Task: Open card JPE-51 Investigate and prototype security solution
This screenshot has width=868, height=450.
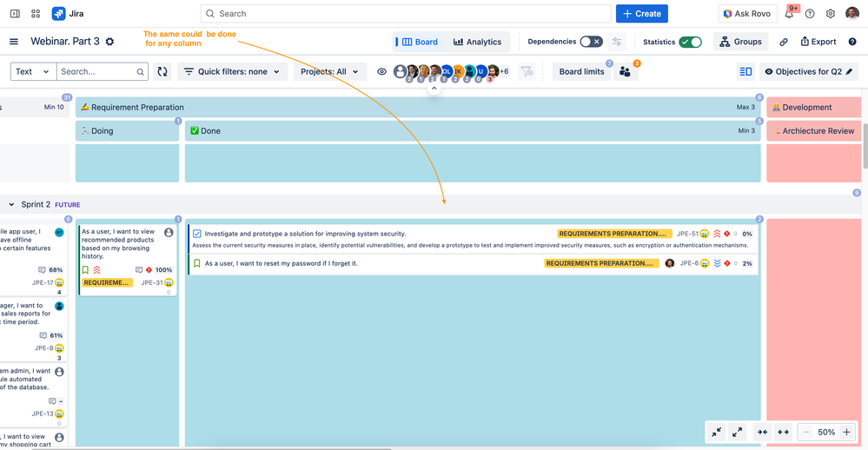Action: point(473,239)
